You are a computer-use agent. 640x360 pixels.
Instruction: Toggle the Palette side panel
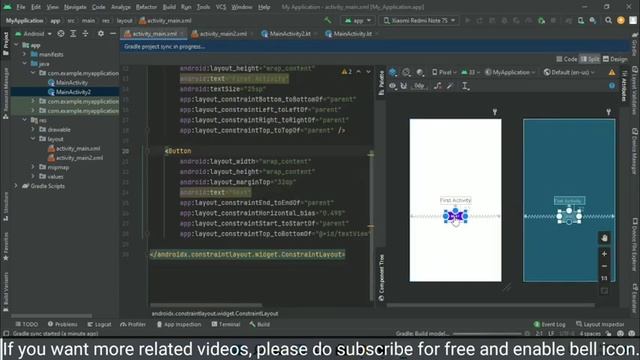(x=381, y=83)
